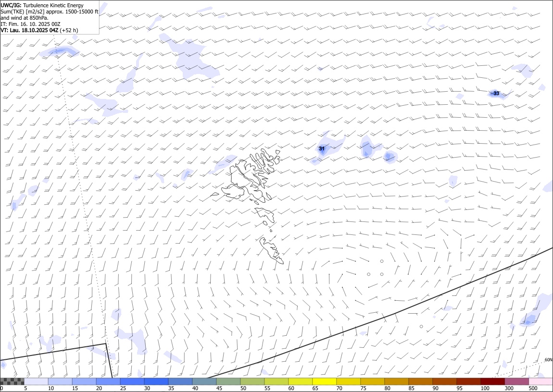Select the initial time 'IT: Fim. 16. 10. 2025 00Z'
The width and height of the screenshot is (553, 392).
coord(30,24)
